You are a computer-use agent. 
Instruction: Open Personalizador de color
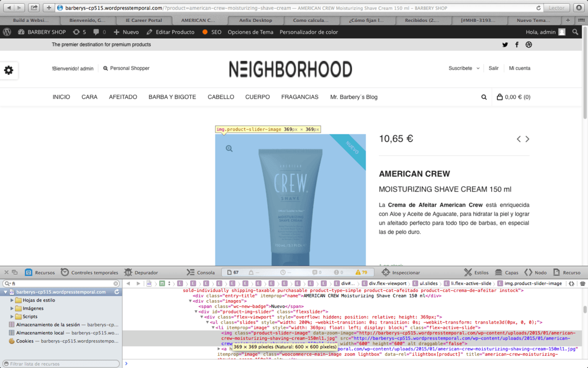click(x=308, y=32)
